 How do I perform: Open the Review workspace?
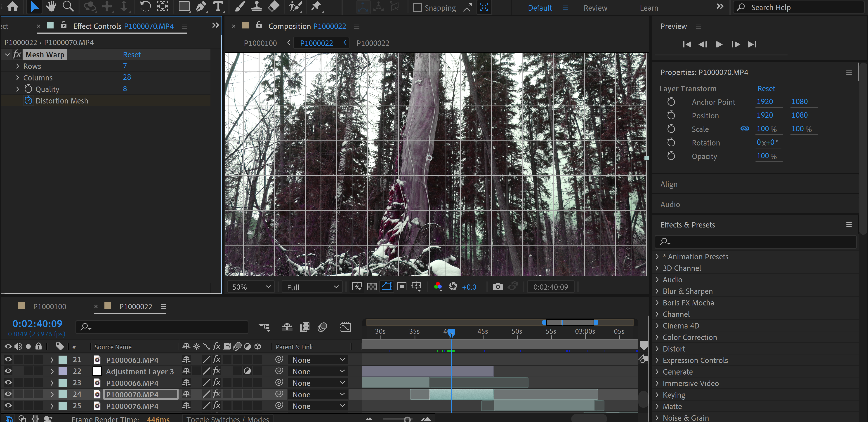coord(595,7)
